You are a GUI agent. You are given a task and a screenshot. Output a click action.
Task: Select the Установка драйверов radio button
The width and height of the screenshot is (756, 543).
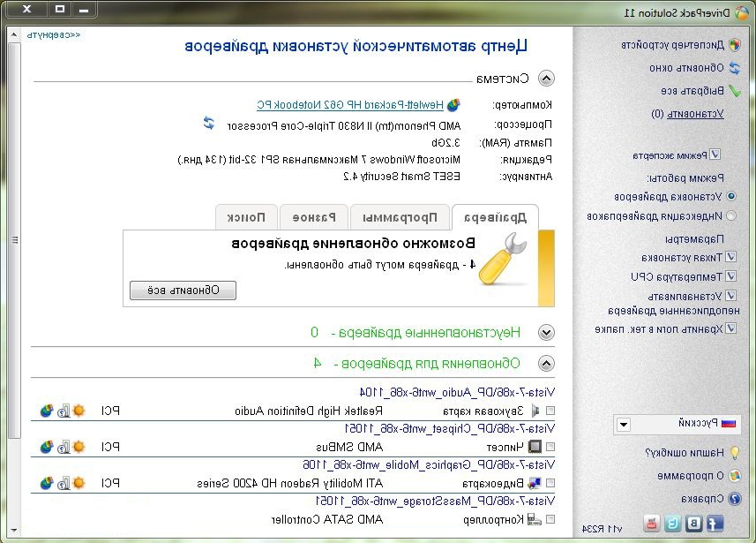point(731,196)
